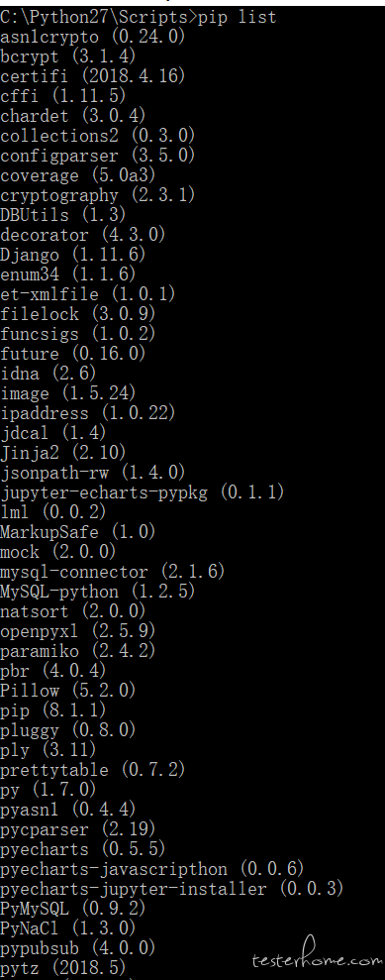Click the 'pip list' command text

(237, 16)
